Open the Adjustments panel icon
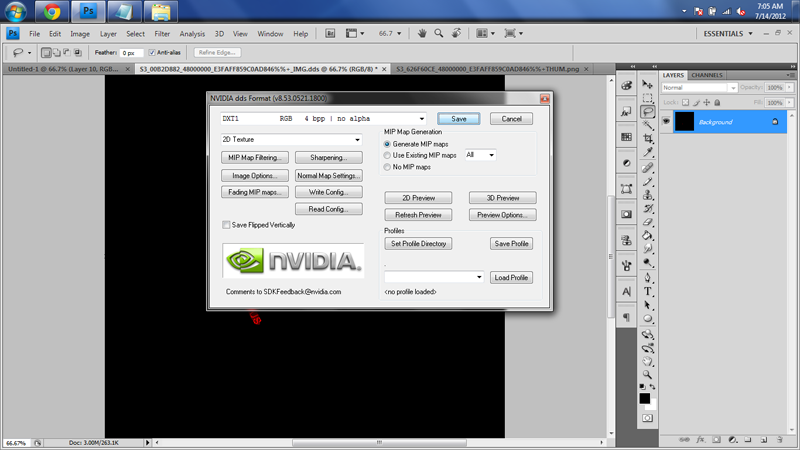This screenshot has width=800, height=450. point(627,163)
